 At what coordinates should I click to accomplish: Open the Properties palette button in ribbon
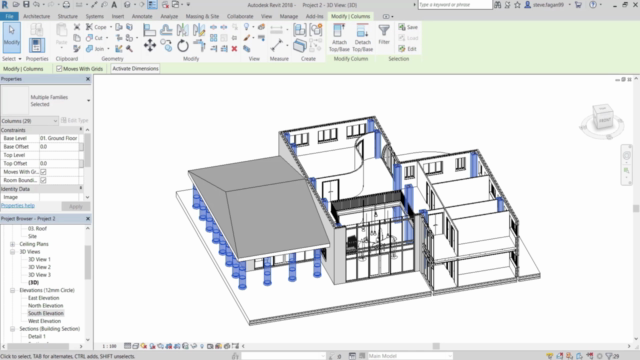click(x=36, y=45)
